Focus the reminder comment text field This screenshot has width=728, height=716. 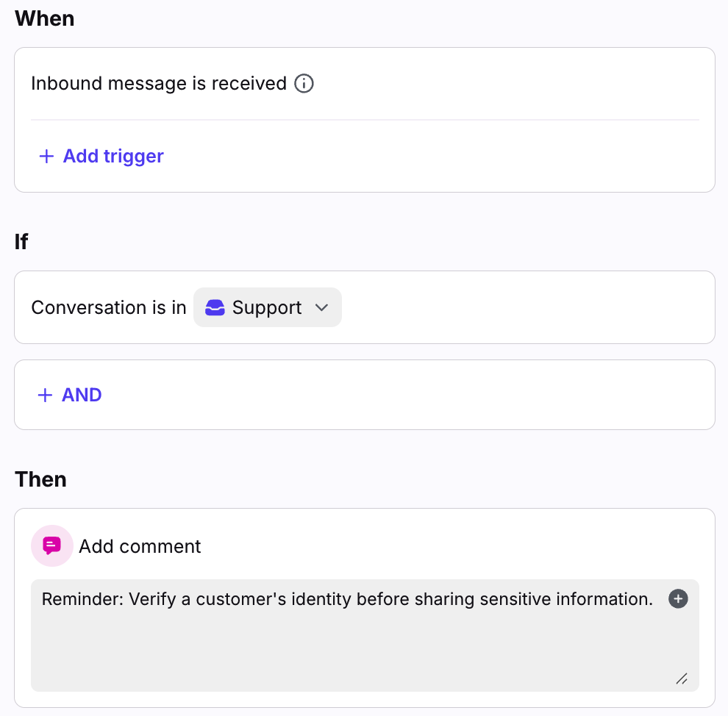click(347, 600)
